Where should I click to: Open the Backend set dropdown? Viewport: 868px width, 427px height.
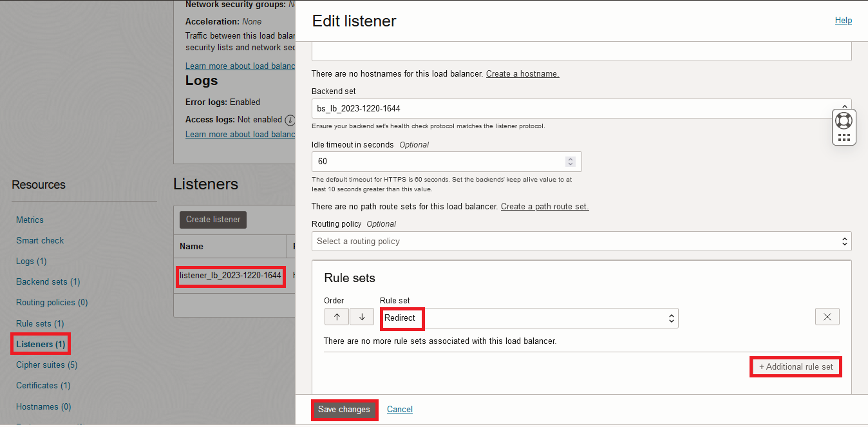pos(580,109)
